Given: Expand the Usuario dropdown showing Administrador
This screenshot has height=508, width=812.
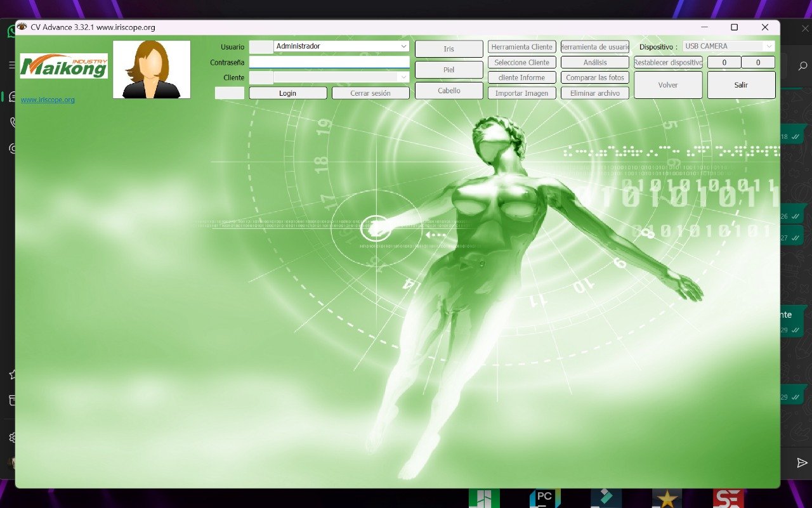Looking at the screenshot, I should [403, 46].
